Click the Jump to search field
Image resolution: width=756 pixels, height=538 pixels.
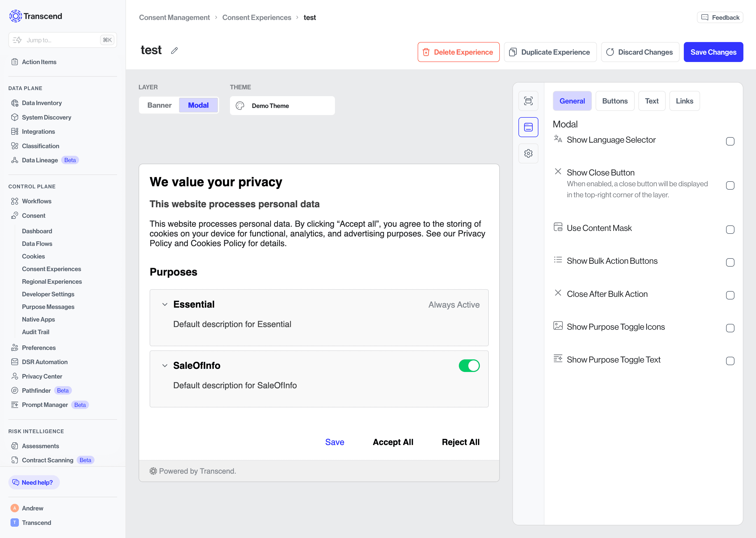pyautogui.click(x=62, y=40)
